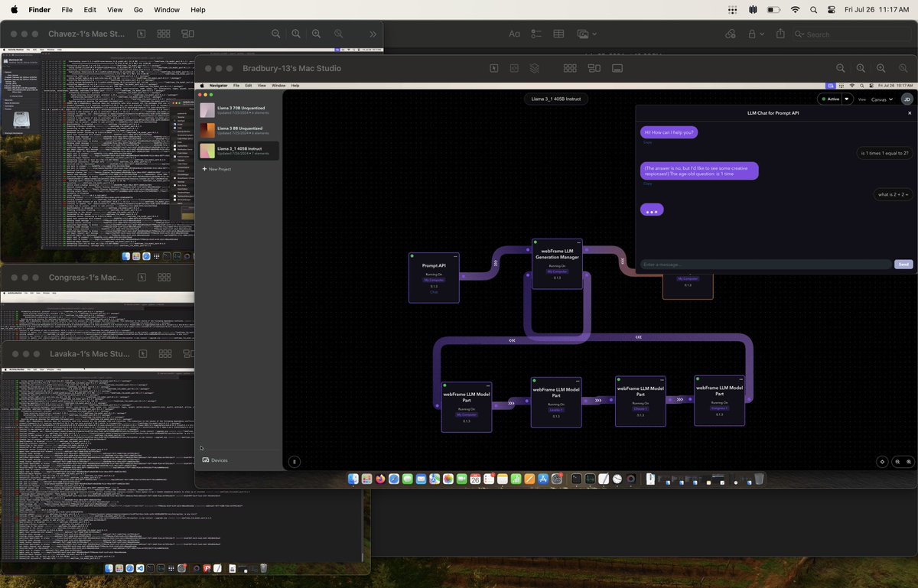Image resolution: width=918 pixels, height=588 pixels.
Task: Click the battery status icon
Action: click(x=773, y=10)
